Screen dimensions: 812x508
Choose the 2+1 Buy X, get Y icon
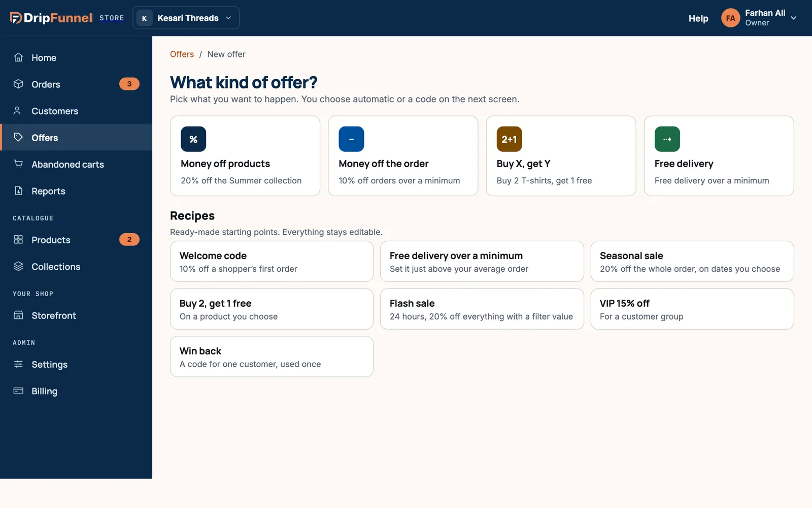tap(509, 139)
